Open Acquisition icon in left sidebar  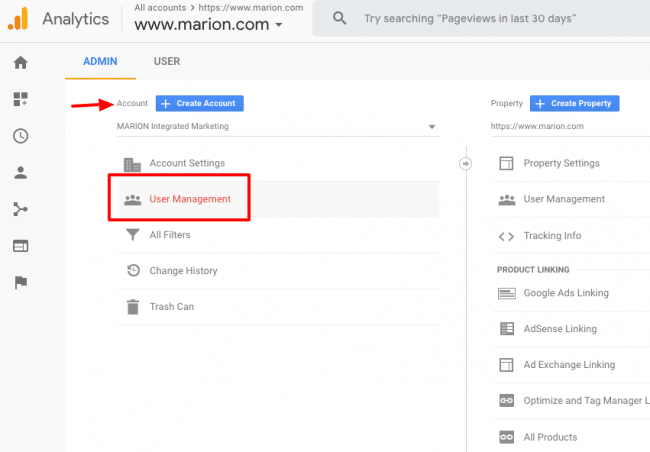pyautogui.click(x=20, y=209)
